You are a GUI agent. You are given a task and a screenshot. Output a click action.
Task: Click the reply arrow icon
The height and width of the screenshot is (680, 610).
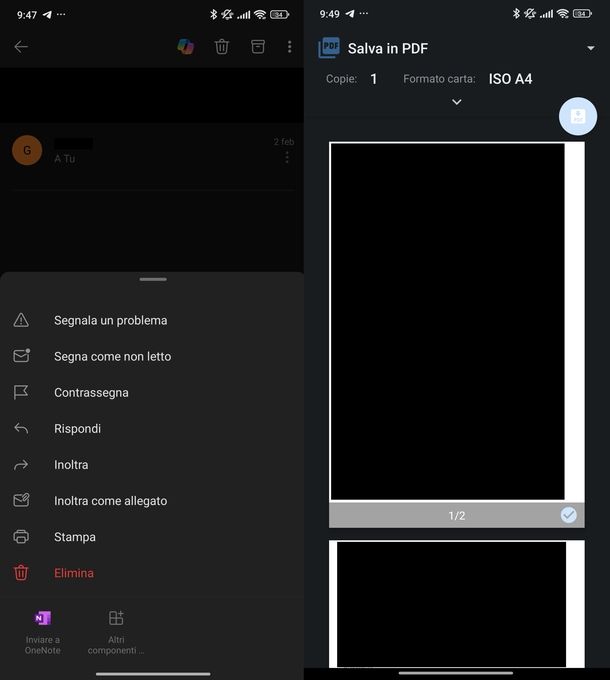(21, 428)
